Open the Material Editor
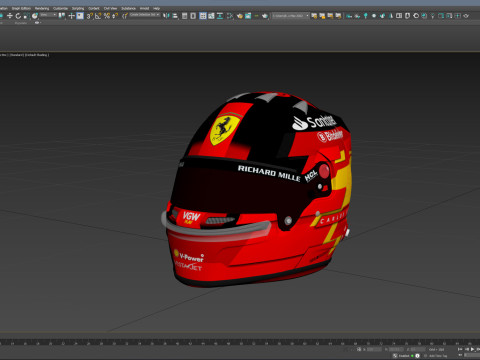The height and width of the screenshot is (360, 480). pyautogui.click(x=230, y=16)
